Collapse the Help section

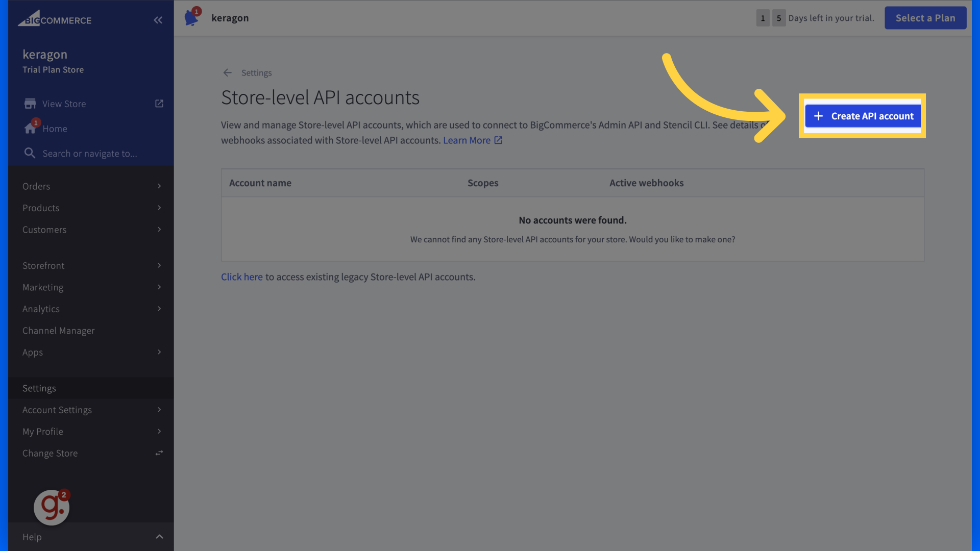pyautogui.click(x=159, y=537)
